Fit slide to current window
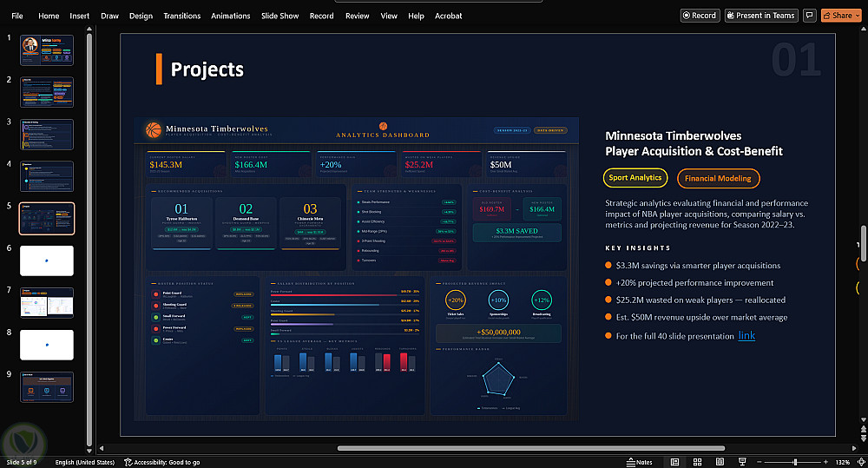The width and height of the screenshot is (868, 468). (x=861, y=462)
